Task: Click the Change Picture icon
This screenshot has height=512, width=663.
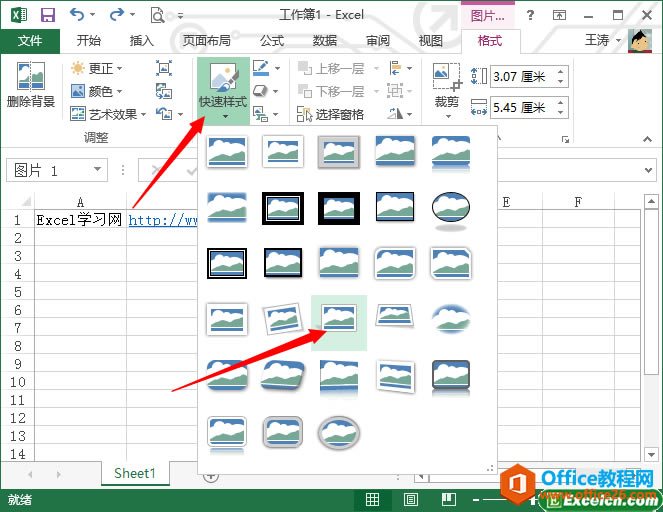Action: coord(164,91)
